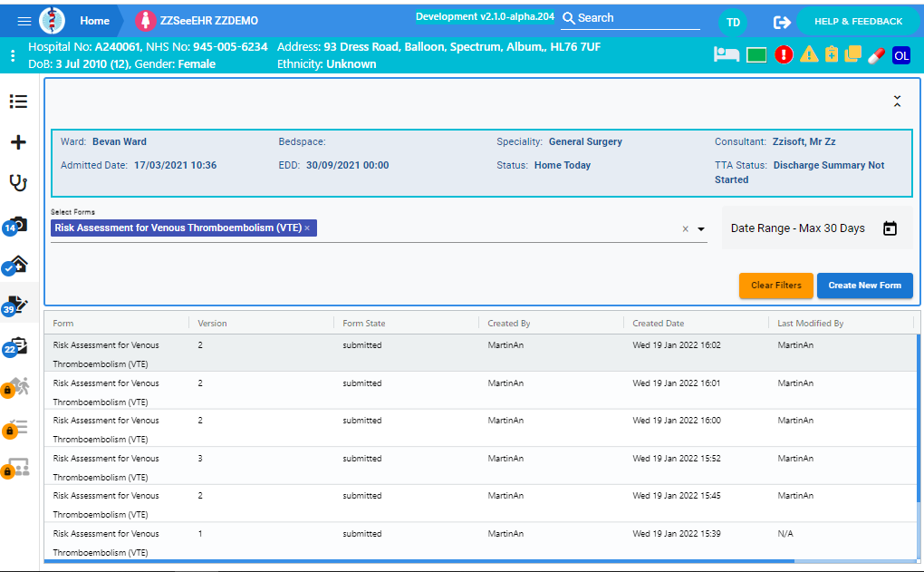The height and width of the screenshot is (572, 924).
Task: Click the HELP & FEEDBACK button
Action: pyautogui.click(x=858, y=21)
